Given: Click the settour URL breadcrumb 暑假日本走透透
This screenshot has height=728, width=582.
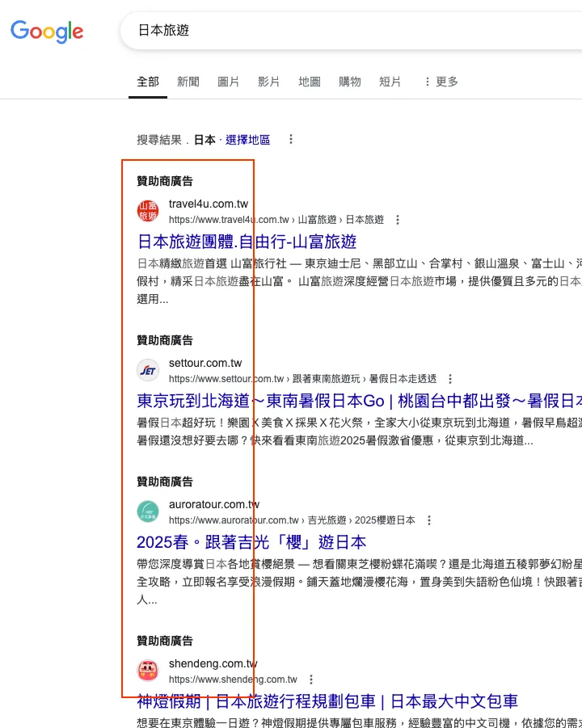Looking at the screenshot, I should [x=403, y=379].
